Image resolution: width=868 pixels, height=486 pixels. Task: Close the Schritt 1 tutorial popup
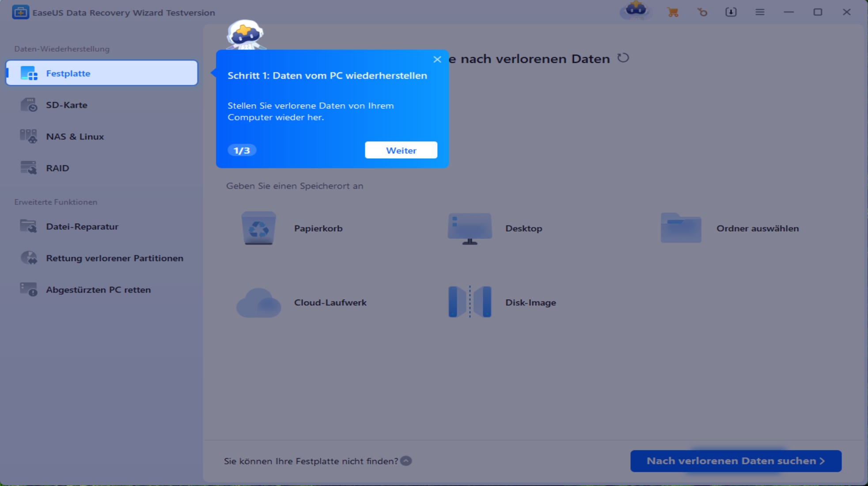tap(437, 60)
